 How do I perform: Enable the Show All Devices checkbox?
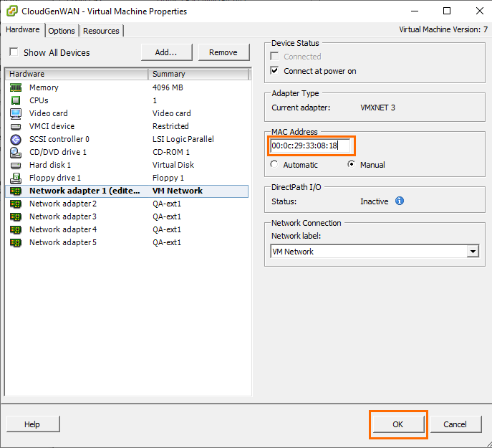(14, 52)
